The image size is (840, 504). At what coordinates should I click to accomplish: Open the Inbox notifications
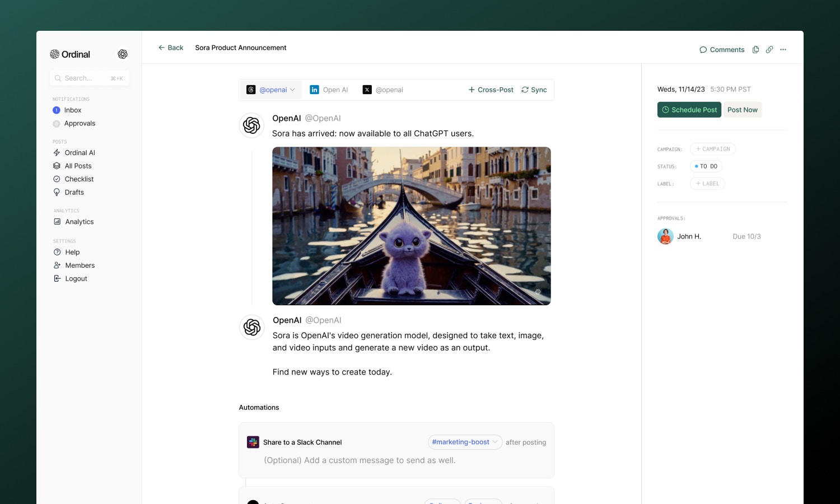tap(67, 110)
